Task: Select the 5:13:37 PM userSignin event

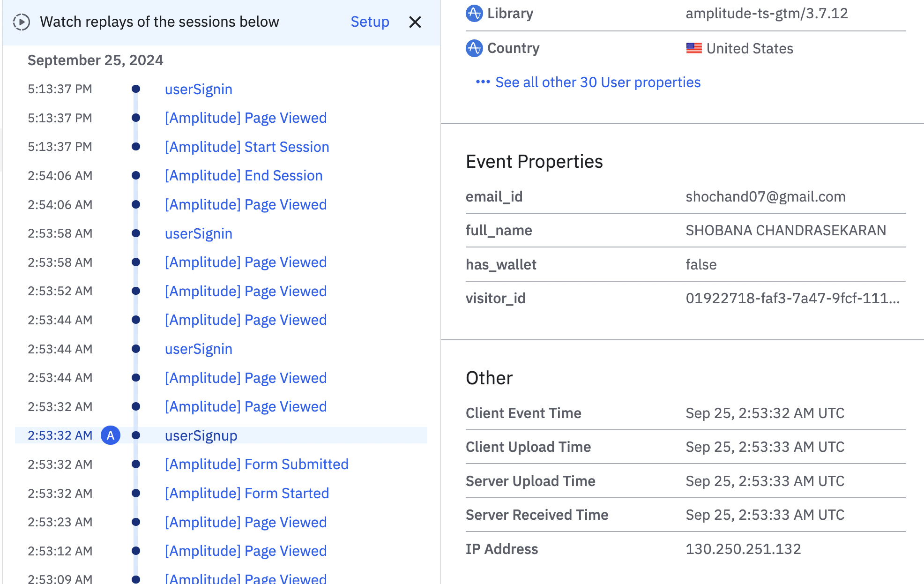Action: [x=198, y=90]
